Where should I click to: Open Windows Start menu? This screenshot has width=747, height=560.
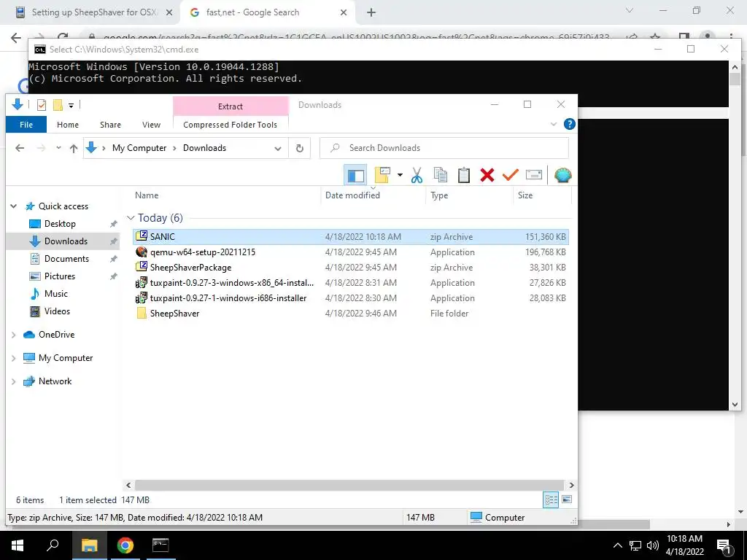18,545
